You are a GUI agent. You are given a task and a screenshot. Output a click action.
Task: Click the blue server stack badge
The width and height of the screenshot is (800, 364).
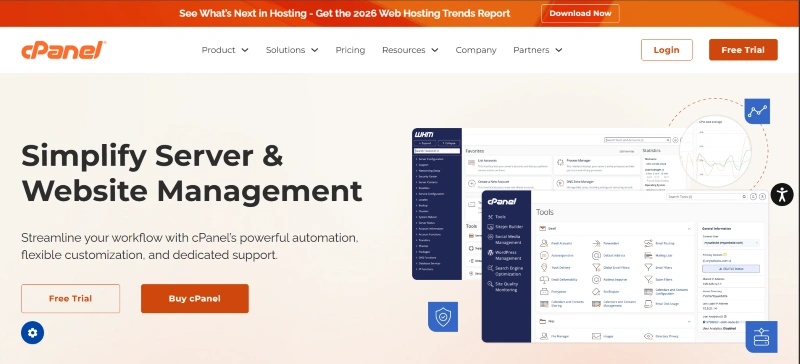tap(761, 337)
